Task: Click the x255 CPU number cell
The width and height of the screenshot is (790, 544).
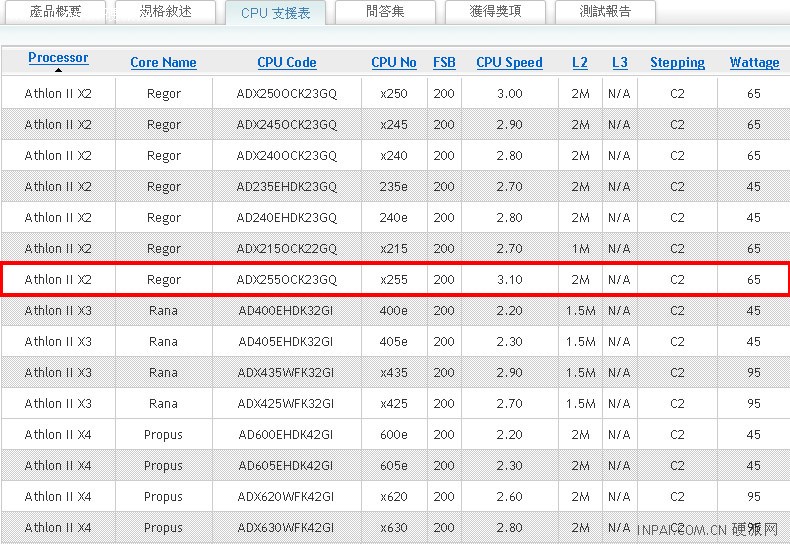Action: (x=394, y=280)
